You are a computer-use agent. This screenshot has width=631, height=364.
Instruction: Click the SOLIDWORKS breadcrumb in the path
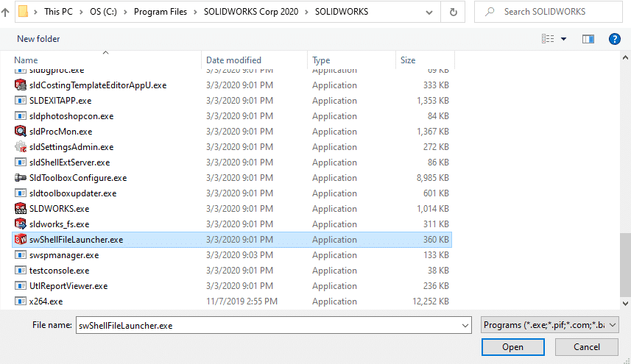[342, 12]
